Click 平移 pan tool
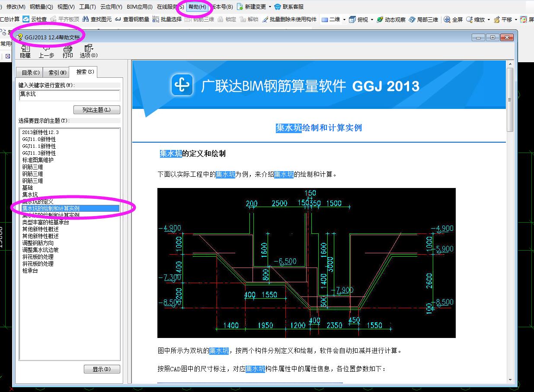534x392 pixels. click(x=503, y=19)
